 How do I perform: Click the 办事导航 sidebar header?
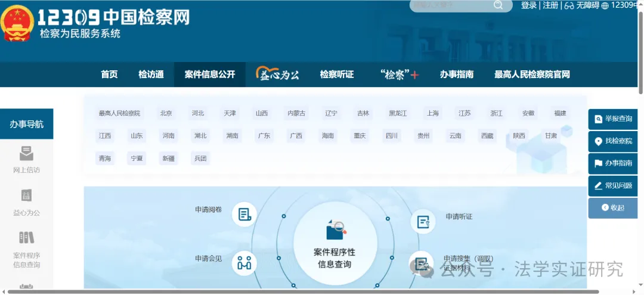click(x=27, y=124)
